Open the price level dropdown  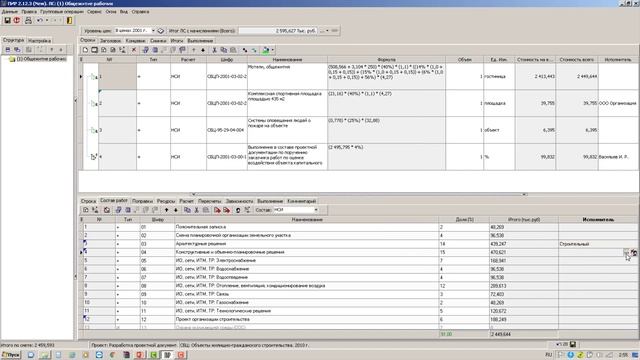pos(153,31)
